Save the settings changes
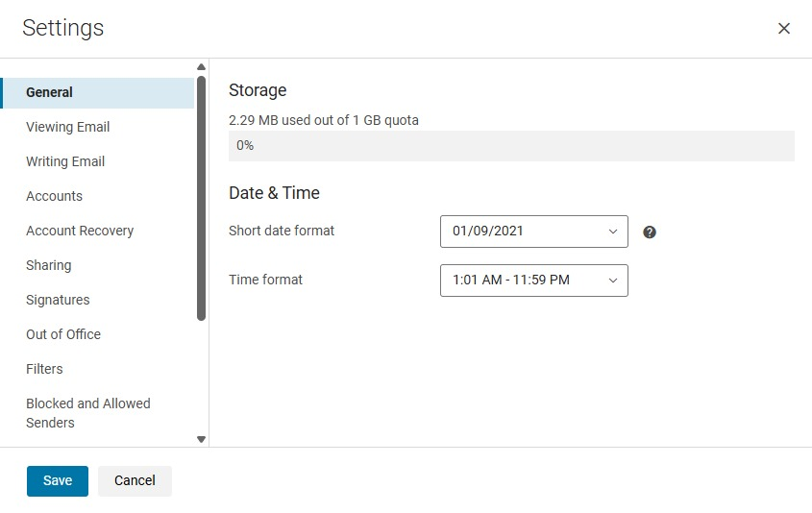 pyautogui.click(x=58, y=480)
